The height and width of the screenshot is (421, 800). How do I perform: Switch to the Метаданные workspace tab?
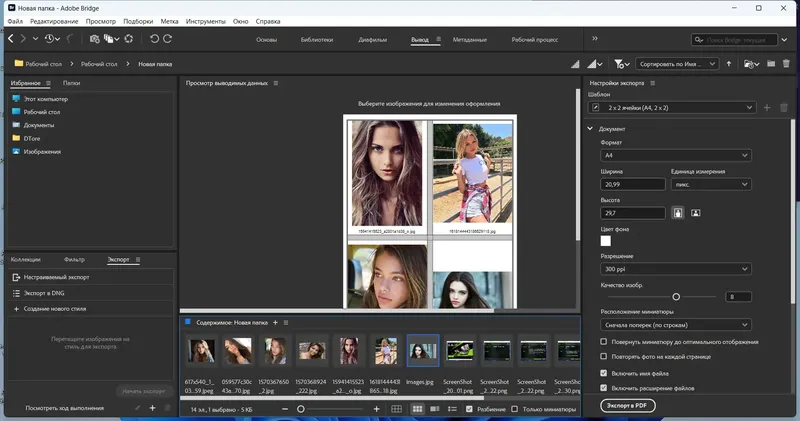tap(469, 39)
